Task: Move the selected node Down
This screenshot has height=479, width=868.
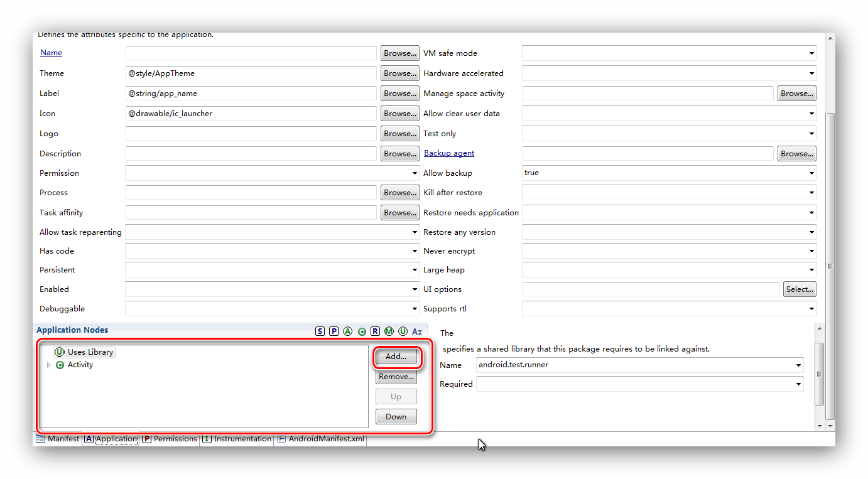Action: [396, 417]
